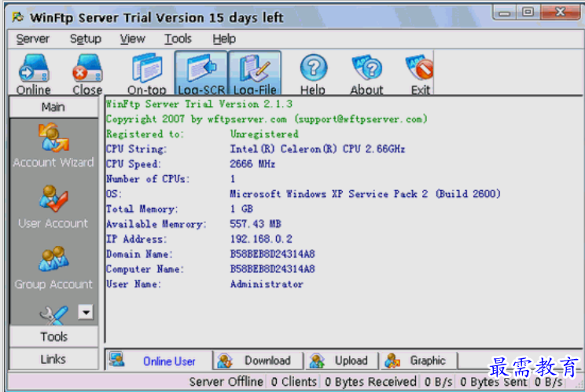This screenshot has height=392, width=585.
Task: Select the Main sidebar section header
Action: coord(53,108)
